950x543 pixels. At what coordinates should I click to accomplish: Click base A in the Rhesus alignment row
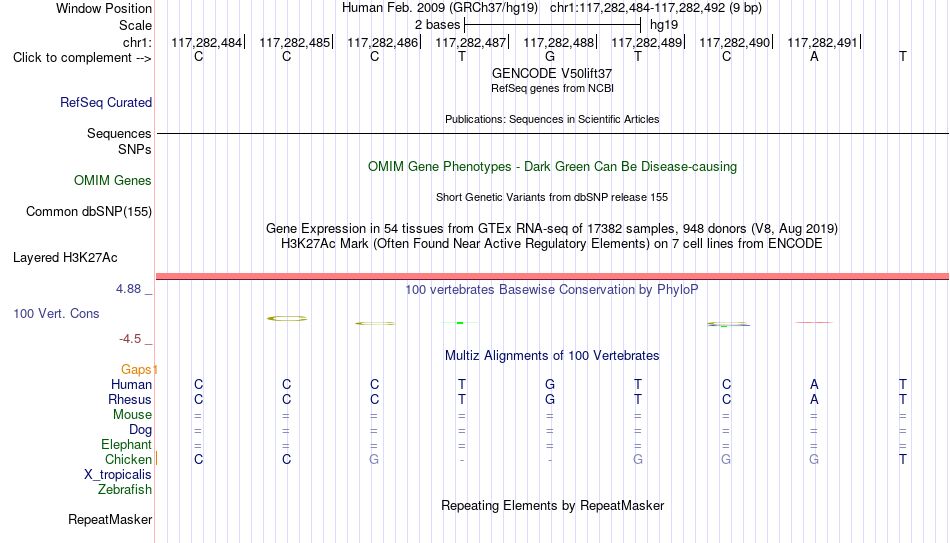(814, 399)
